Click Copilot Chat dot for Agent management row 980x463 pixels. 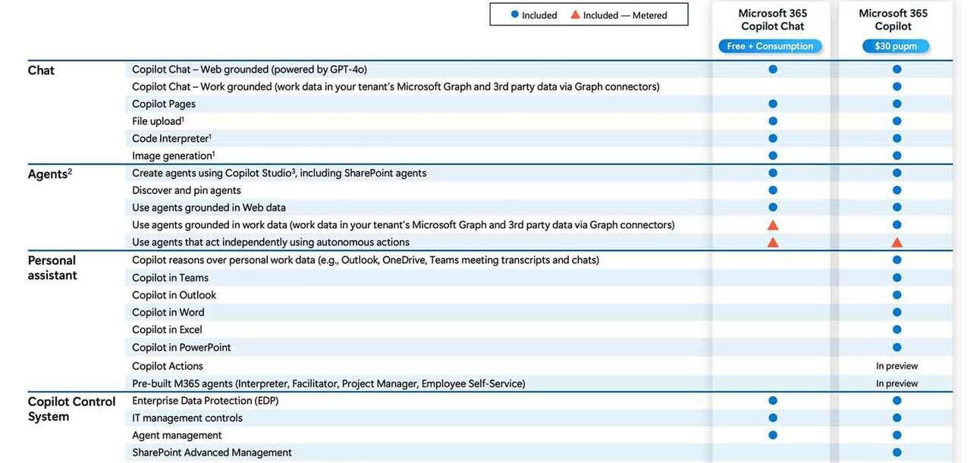(x=773, y=435)
